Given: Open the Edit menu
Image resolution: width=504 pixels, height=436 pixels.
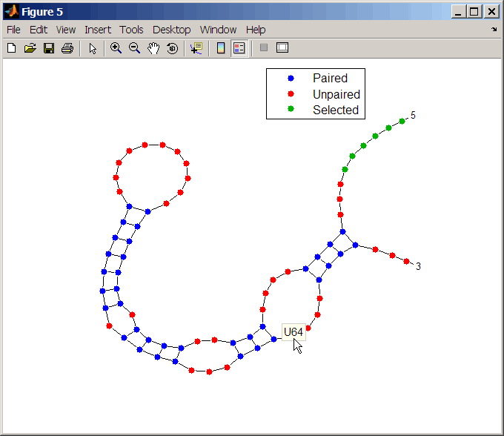Looking at the screenshot, I should [x=39, y=30].
